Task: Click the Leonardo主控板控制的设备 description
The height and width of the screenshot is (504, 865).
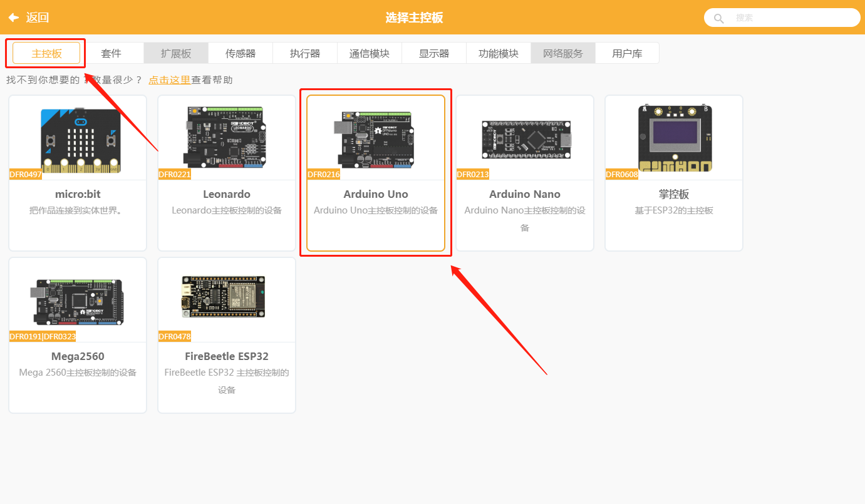Action: [x=227, y=210]
